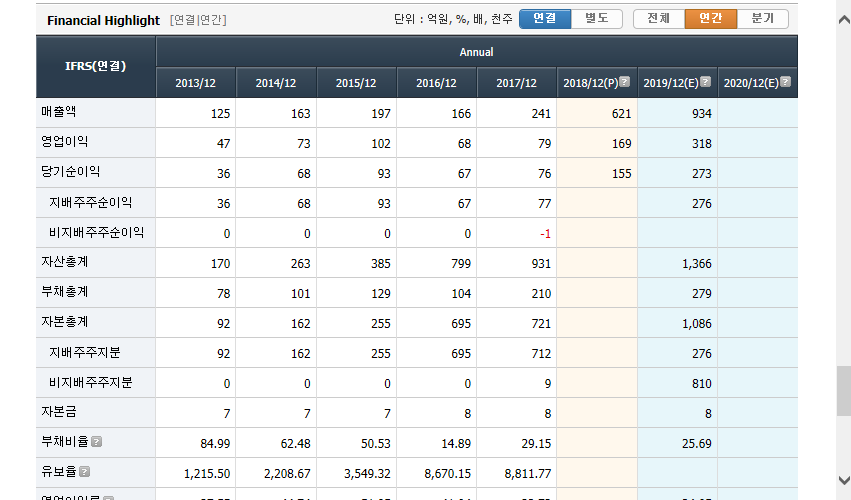Click 자본총계 value 1,086
This screenshot has width=851, height=500.
697,324
